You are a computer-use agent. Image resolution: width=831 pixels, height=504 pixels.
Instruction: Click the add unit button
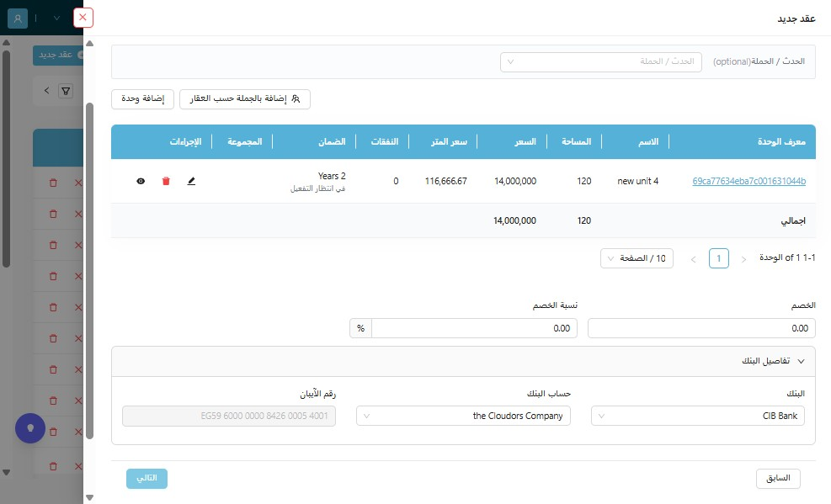142,99
